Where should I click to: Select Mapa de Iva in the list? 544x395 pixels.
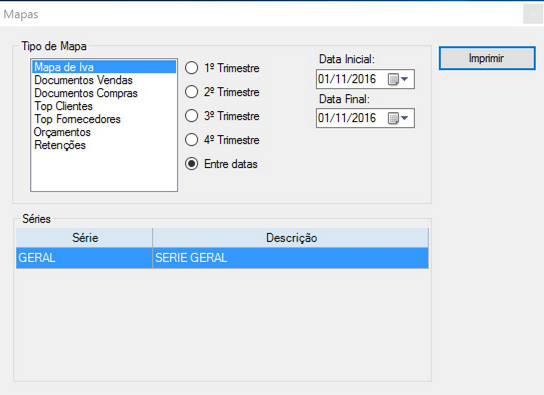[x=104, y=67]
